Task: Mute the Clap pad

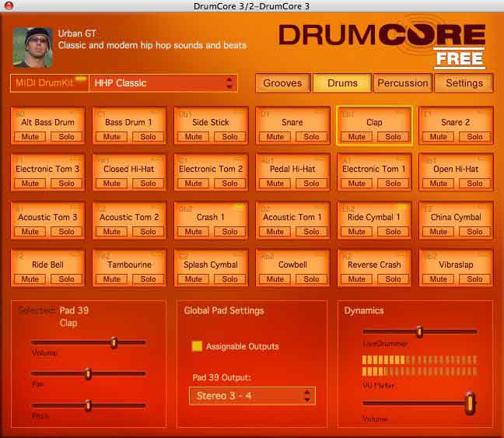Action: 357,137
